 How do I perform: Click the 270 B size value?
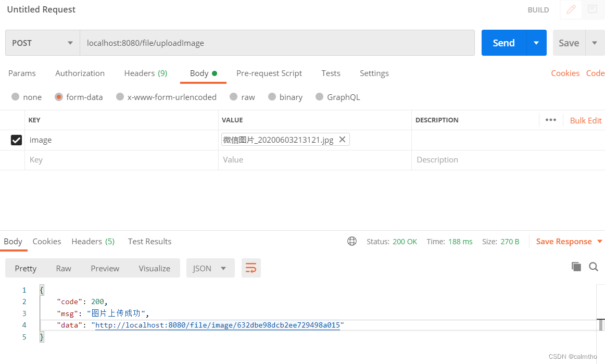pos(510,242)
